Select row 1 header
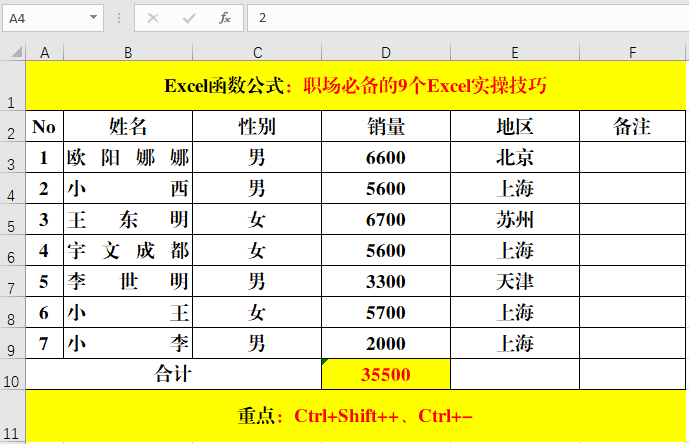The image size is (689, 444). [x=12, y=86]
